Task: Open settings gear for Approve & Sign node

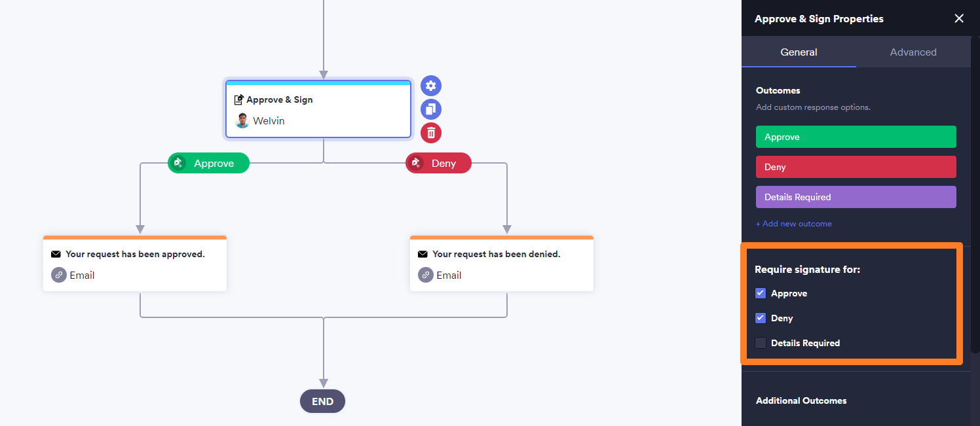Action: coord(430,86)
